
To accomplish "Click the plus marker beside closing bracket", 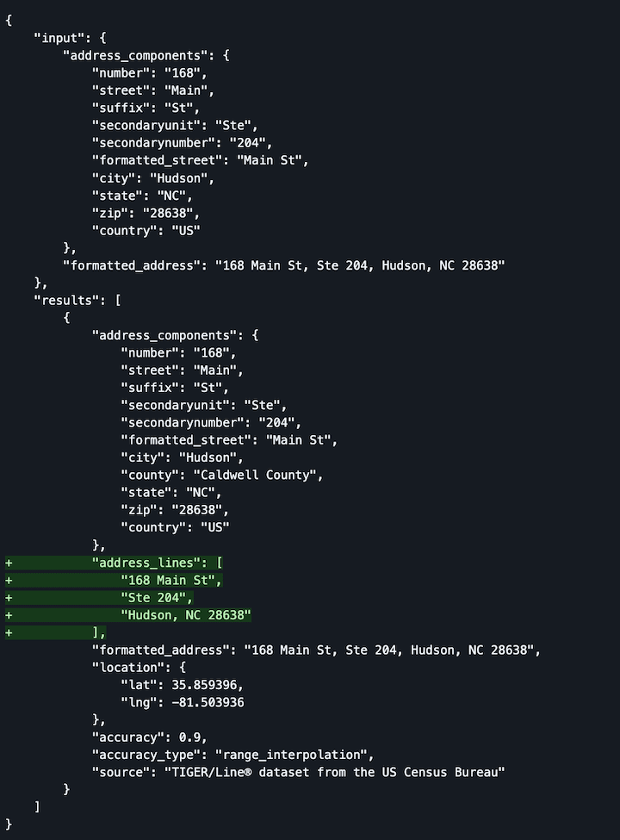I will point(9,632).
